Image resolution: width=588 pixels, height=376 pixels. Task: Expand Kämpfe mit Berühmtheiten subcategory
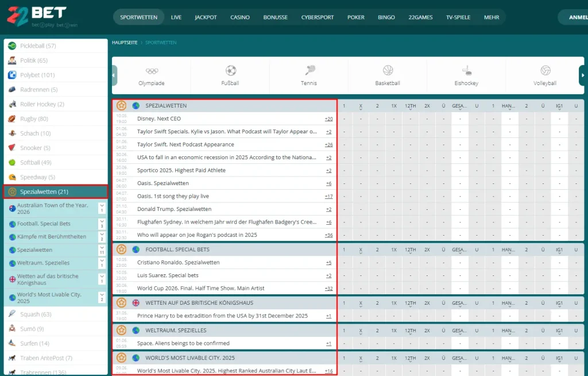tap(102, 237)
